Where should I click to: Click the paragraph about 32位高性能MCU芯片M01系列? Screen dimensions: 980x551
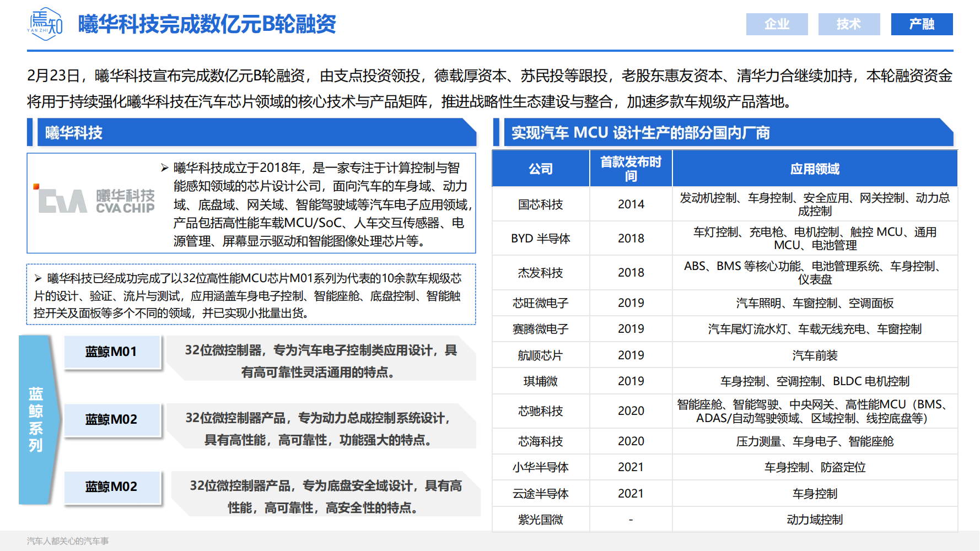tap(248, 295)
